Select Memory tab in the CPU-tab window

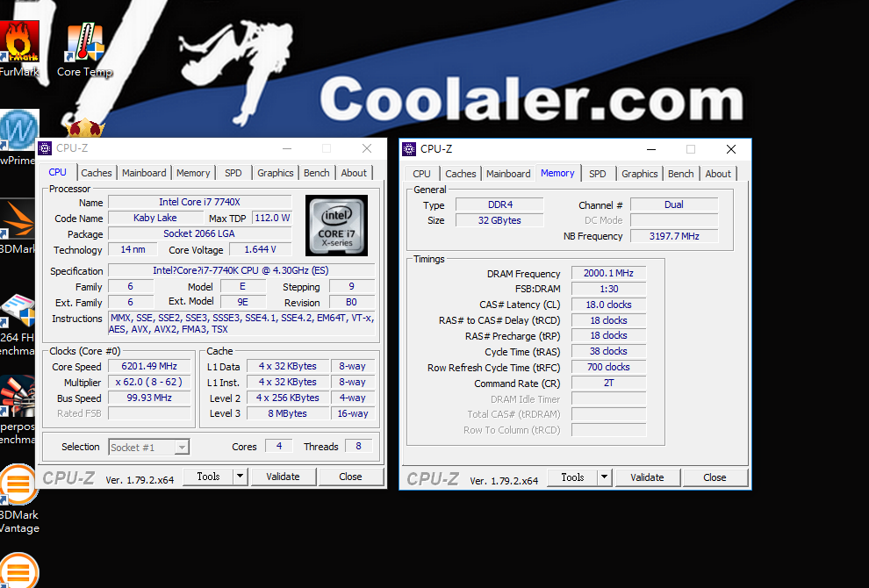click(193, 173)
